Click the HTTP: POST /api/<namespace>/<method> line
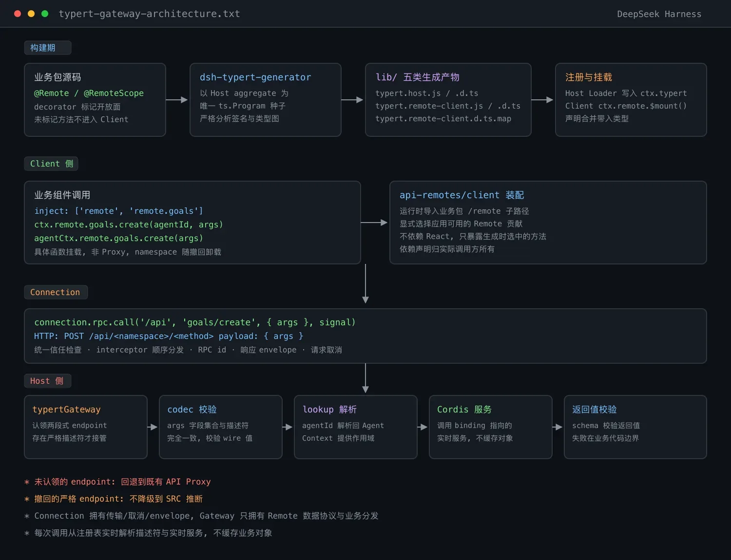The height and width of the screenshot is (560, 731). click(x=169, y=336)
